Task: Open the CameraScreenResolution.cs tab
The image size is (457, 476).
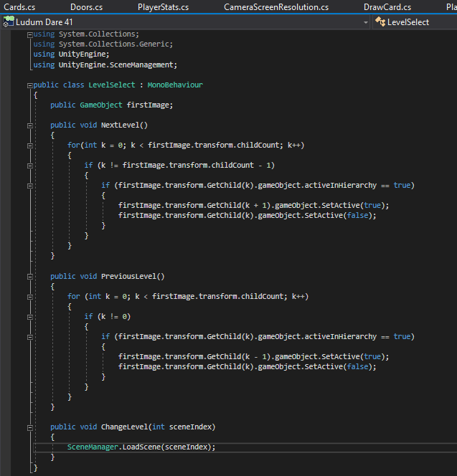Action: (x=276, y=7)
